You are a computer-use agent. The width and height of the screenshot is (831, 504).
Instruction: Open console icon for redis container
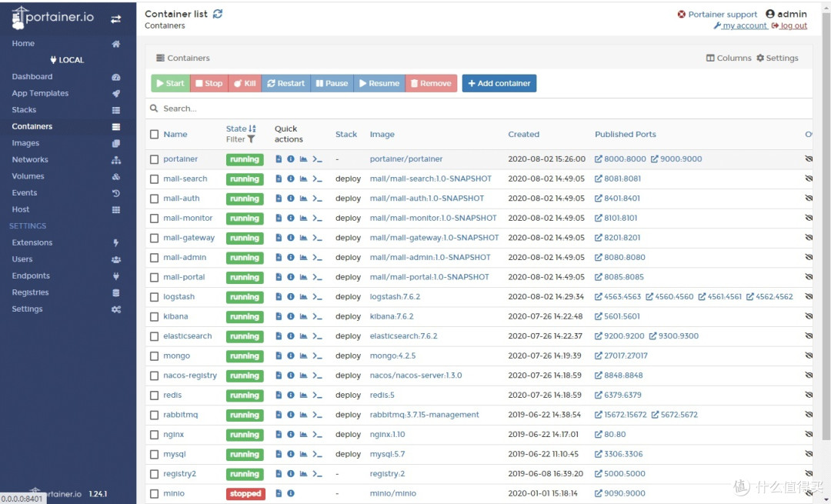tap(317, 396)
